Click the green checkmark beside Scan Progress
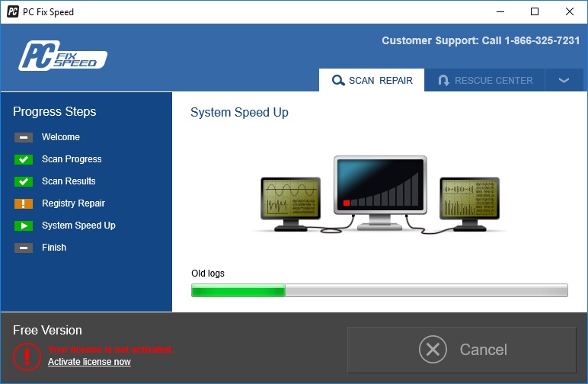 (x=24, y=159)
